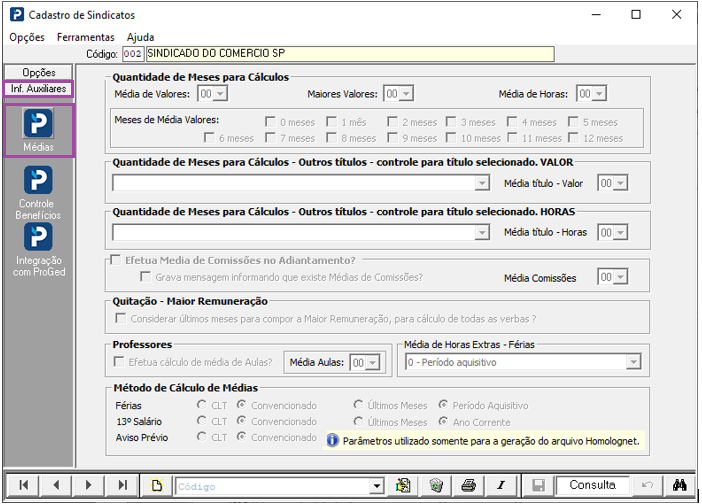702x504 pixels.
Task: Check the 3 meses checkbox
Action: click(451, 122)
